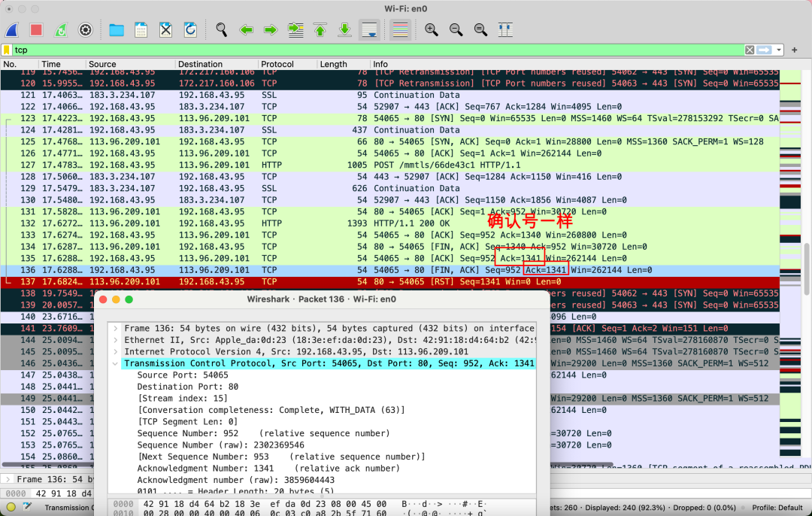Reload the capture file
The image size is (812, 516).
190,30
